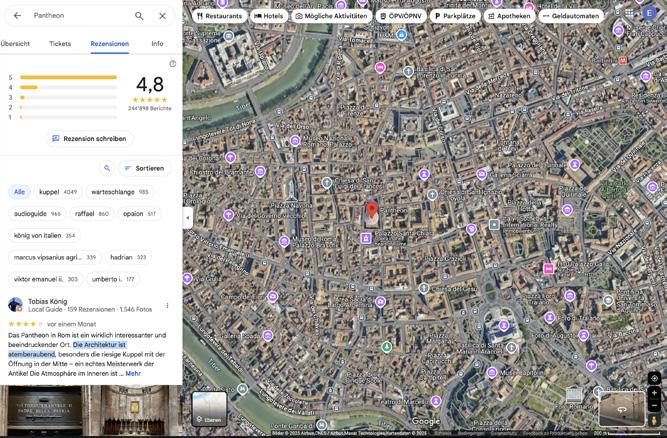This screenshot has height=438, width=667.
Task: Open the review help question-mark icon
Action: click(173, 64)
